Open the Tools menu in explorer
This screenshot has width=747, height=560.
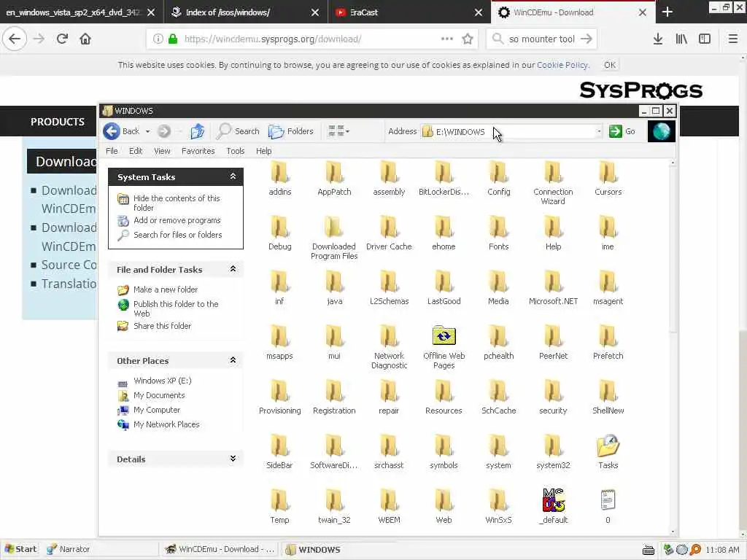236,151
